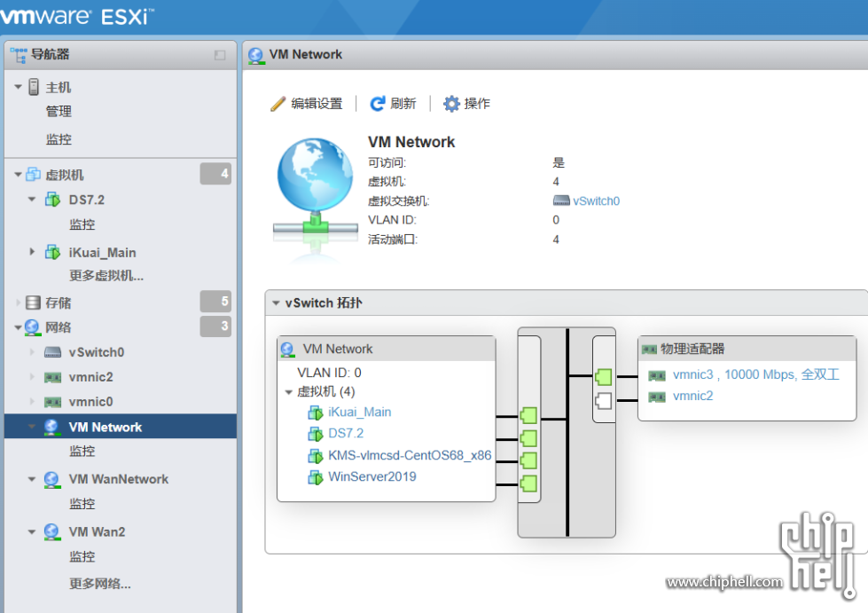This screenshot has height=613, width=868.
Task: Click the gear icon for Actions
Action: [451, 104]
